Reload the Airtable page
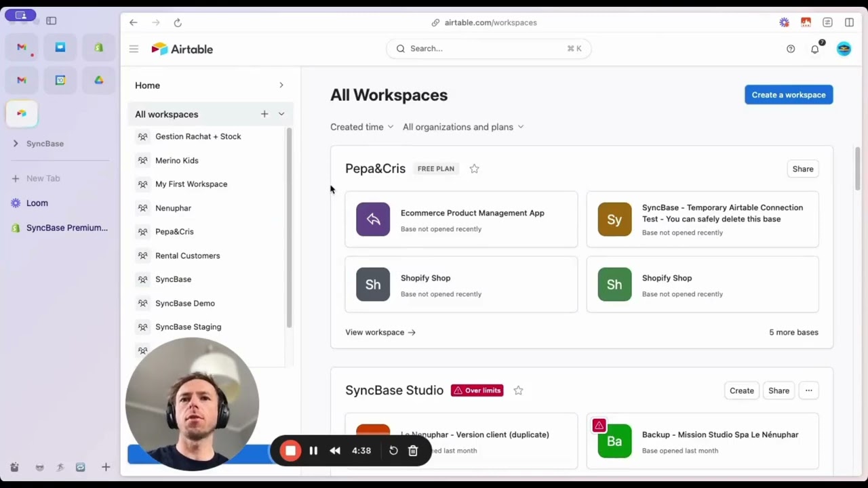This screenshot has width=868, height=488. tap(178, 22)
